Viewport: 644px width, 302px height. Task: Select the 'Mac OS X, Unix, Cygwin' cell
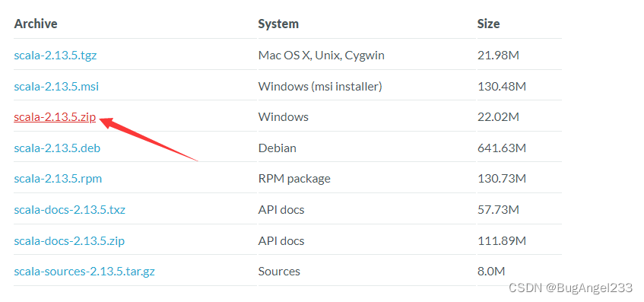321,55
